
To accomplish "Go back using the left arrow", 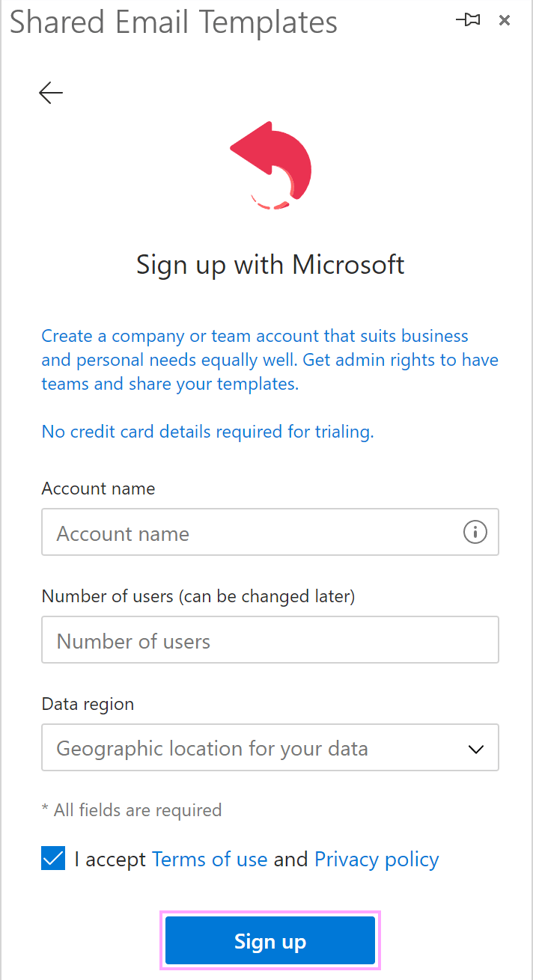I will point(49,92).
